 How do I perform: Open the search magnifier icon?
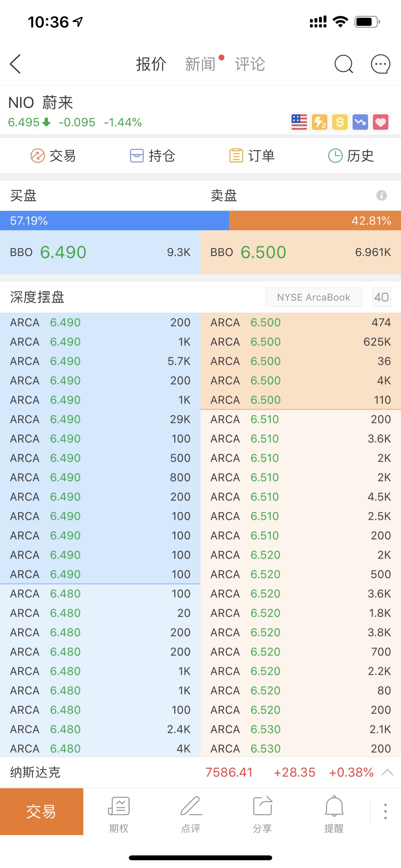pos(344,64)
